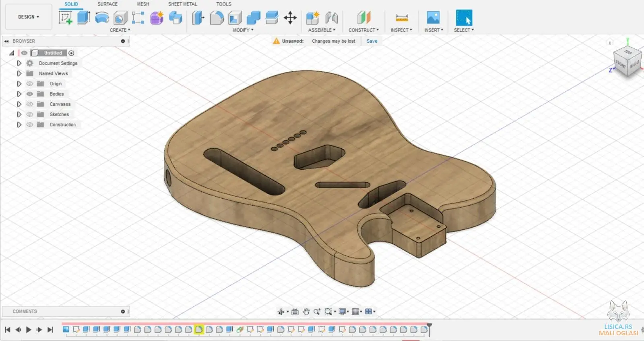Click the Orbit navigation icon
This screenshot has width=644, height=341.
(281, 312)
